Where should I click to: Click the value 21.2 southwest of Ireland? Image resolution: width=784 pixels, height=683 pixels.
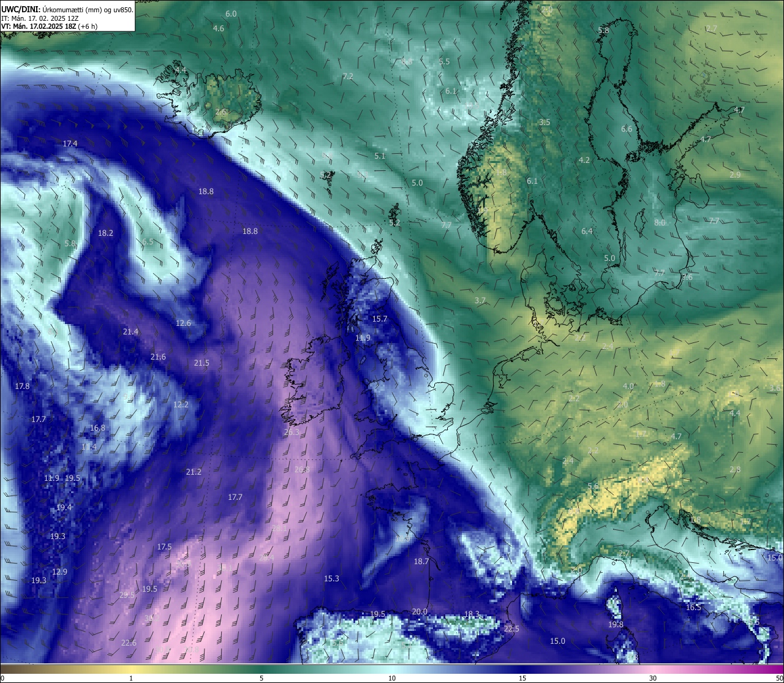[194, 472]
